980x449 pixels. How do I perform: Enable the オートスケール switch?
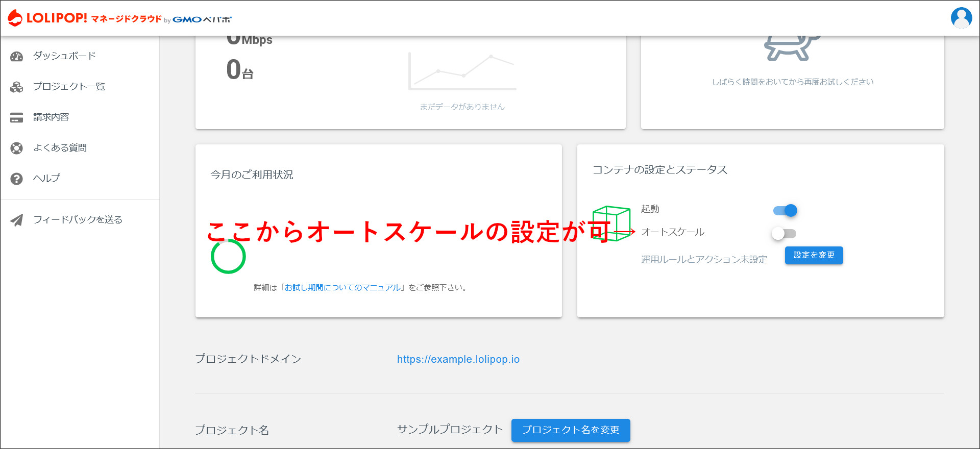point(784,233)
